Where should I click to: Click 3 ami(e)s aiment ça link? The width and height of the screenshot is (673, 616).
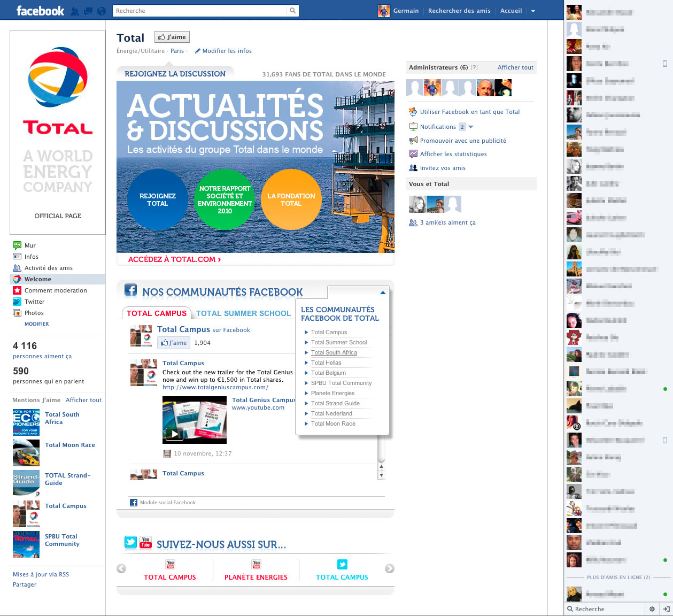tap(448, 222)
